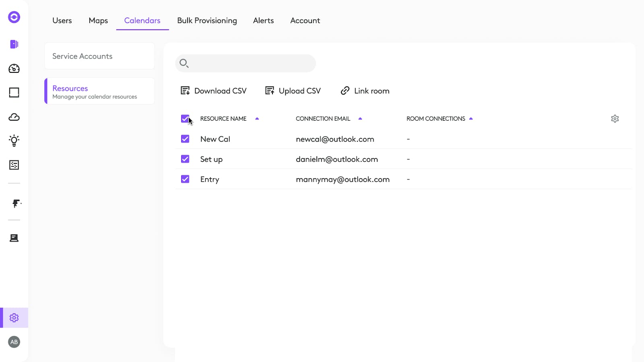Open the Alerts tab

coord(263,21)
